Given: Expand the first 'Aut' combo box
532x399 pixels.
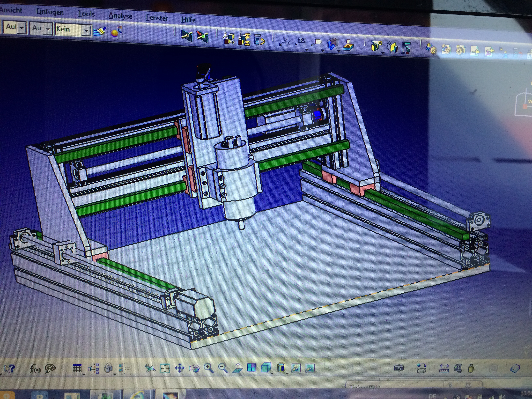Looking at the screenshot, I should (22, 28).
